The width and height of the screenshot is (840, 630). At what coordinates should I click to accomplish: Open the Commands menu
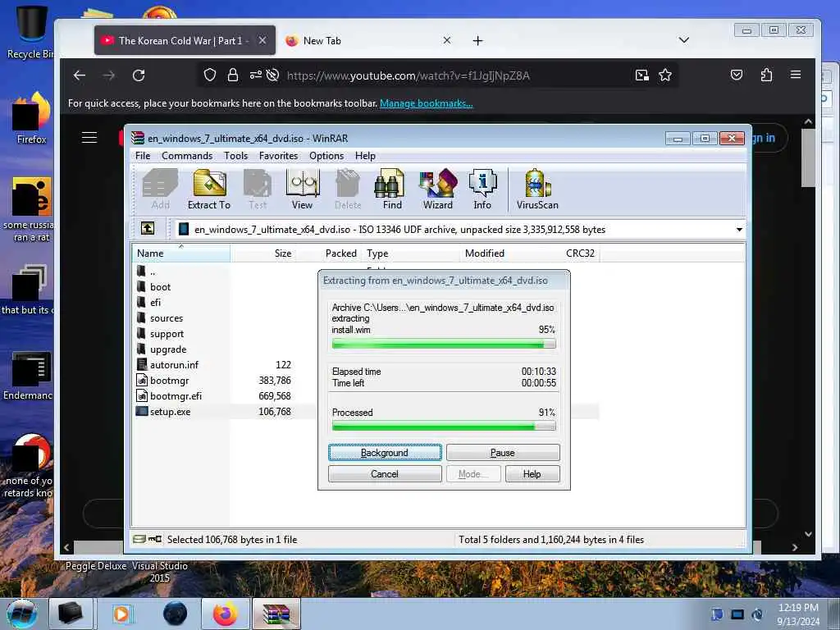pos(187,156)
